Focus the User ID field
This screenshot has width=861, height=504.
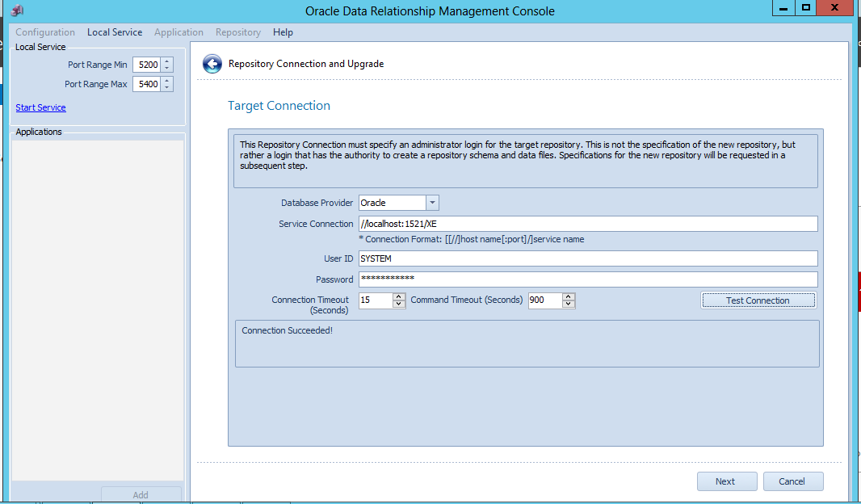588,258
